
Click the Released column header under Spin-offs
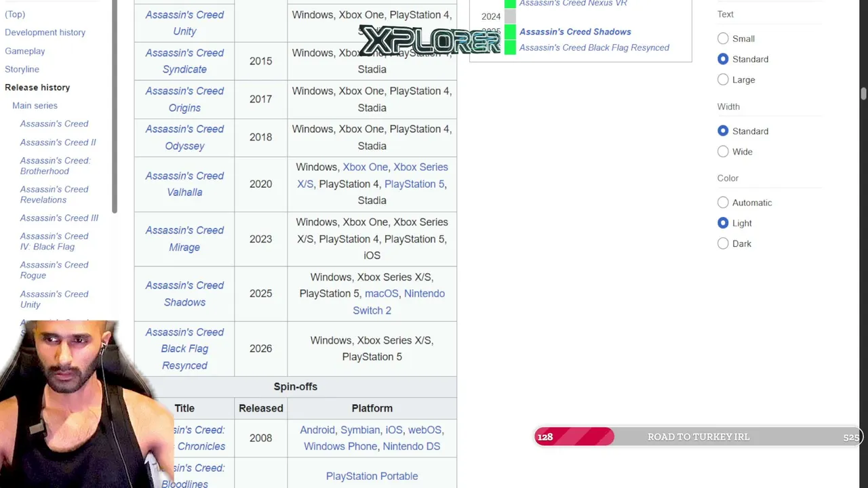[261, 408]
